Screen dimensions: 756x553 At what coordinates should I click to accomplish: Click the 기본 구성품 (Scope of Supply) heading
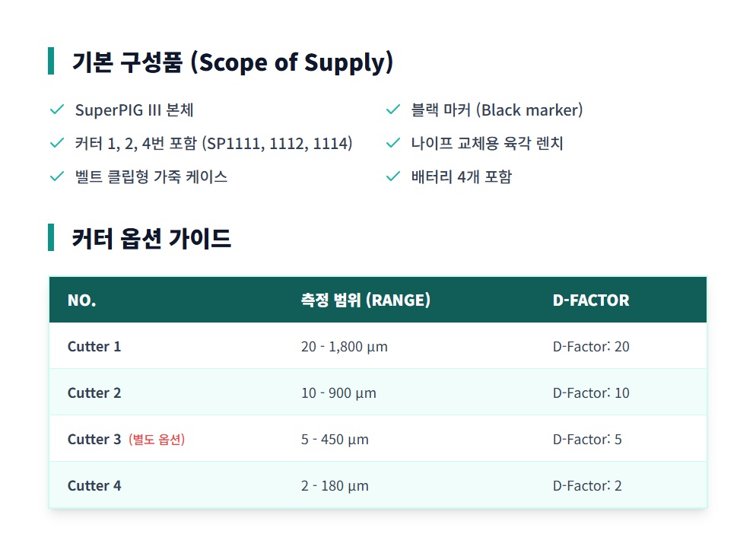(x=232, y=62)
